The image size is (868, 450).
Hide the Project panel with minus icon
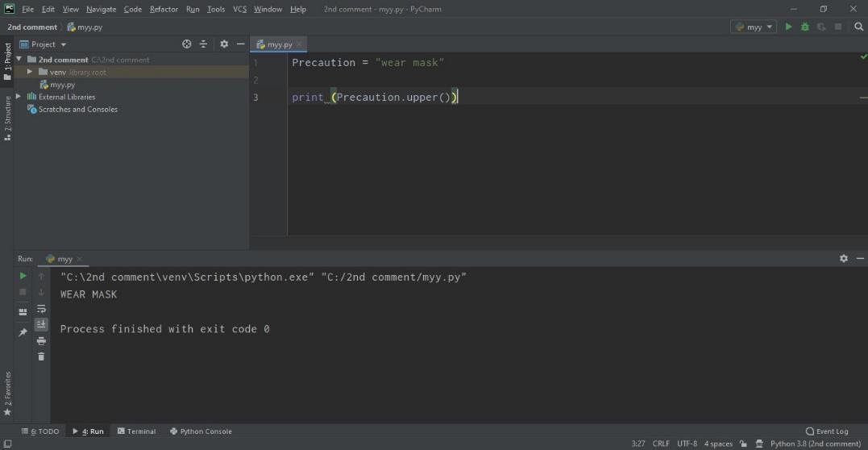241,44
